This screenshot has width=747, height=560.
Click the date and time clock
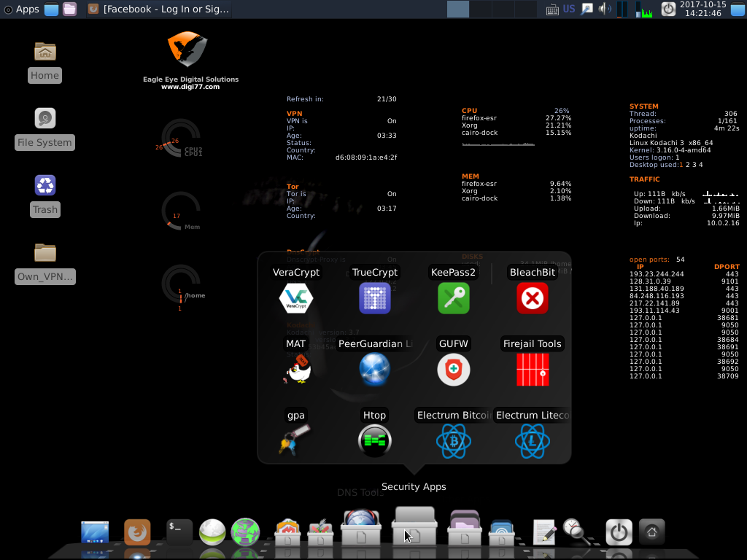click(703, 9)
